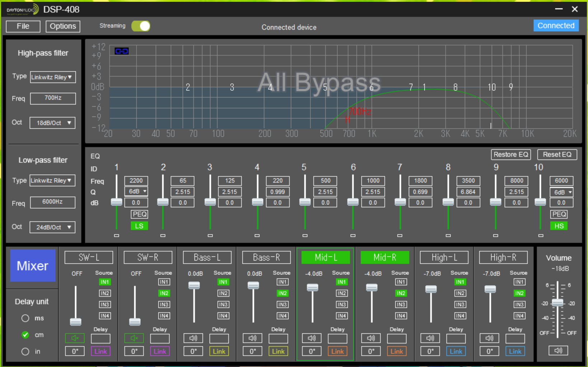The width and height of the screenshot is (588, 367).
Task: Select the in delay unit
Action: [x=25, y=352]
